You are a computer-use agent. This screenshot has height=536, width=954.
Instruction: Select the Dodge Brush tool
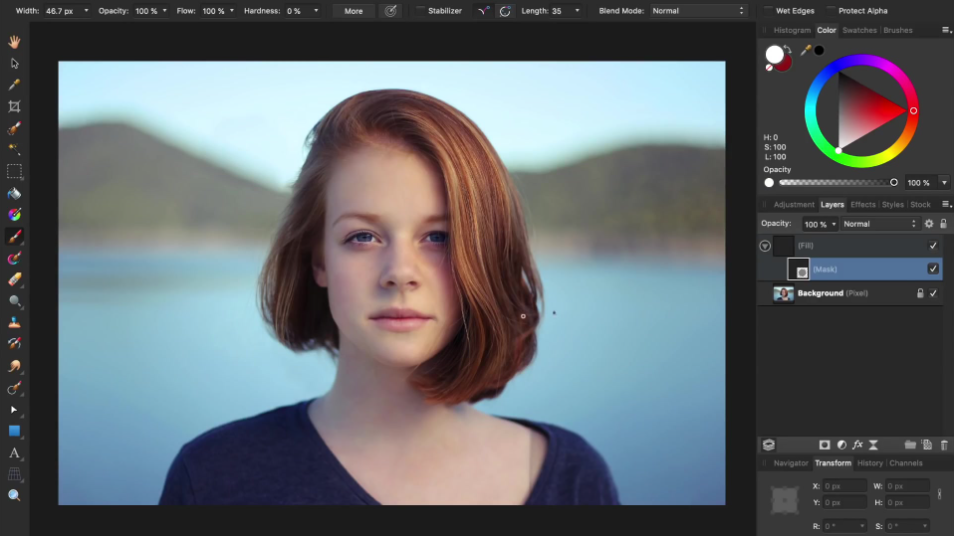[x=14, y=301]
